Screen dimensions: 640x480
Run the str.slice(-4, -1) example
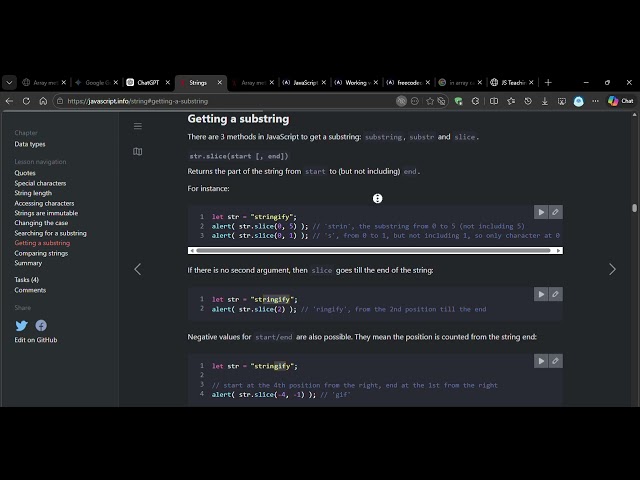[541, 361]
